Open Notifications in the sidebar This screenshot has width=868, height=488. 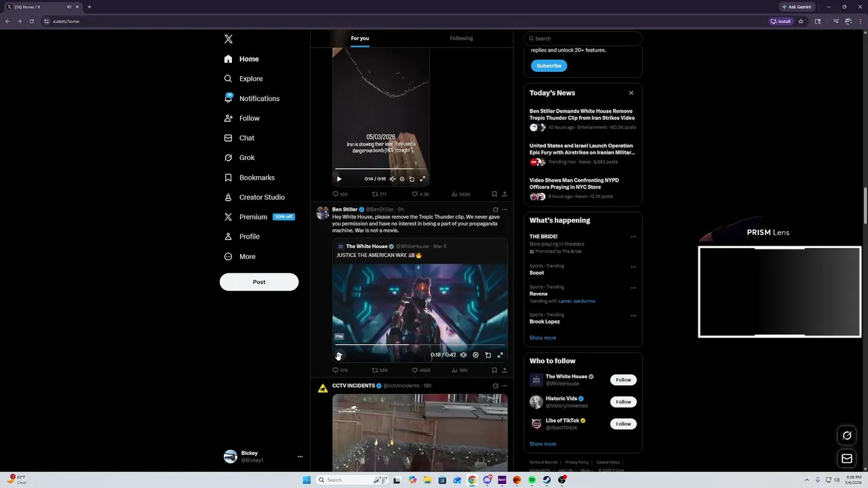point(252,98)
